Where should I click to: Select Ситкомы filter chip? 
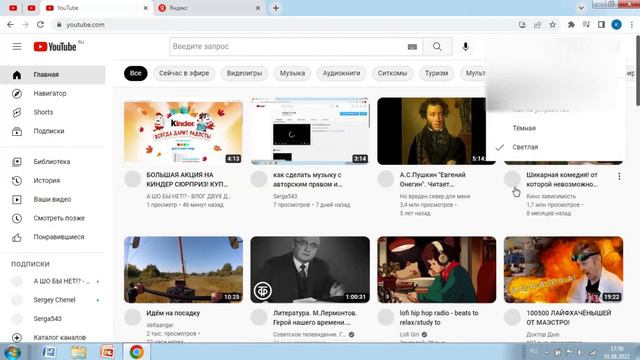(x=392, y=73)
